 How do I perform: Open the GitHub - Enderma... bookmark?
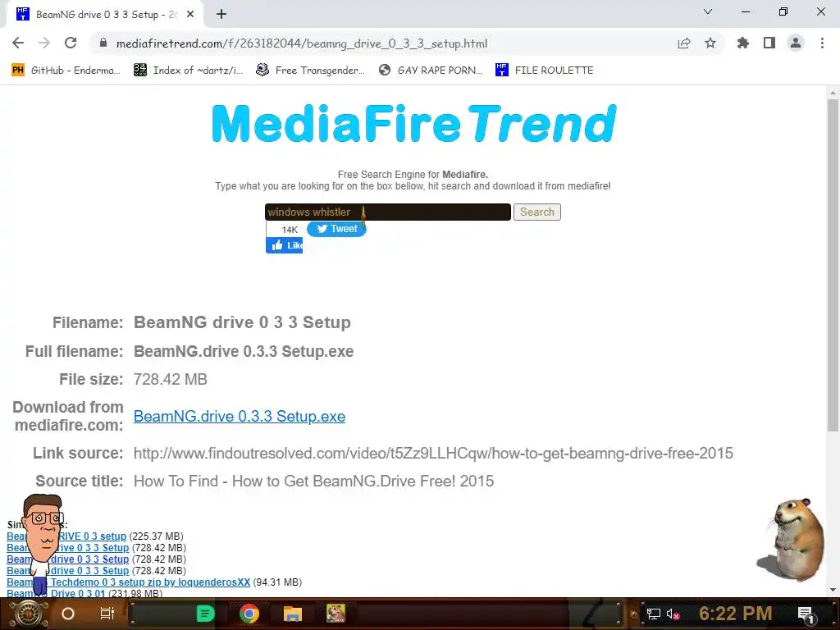tap(66, 71)
